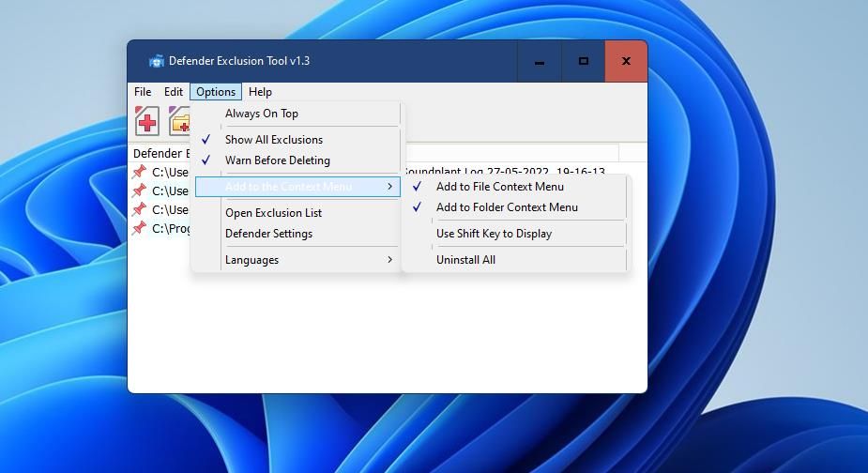The width and height of the screenshot is (868, 473).
Task: Open Defender Settings from menu
Action: (x=297, y=234)
